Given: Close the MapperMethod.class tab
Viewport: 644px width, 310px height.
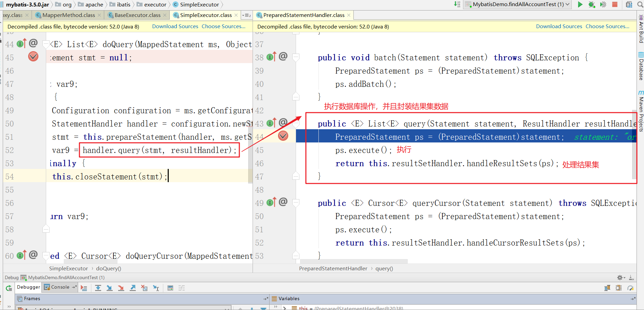Looking at the screenshot, I should pos(99,15).
